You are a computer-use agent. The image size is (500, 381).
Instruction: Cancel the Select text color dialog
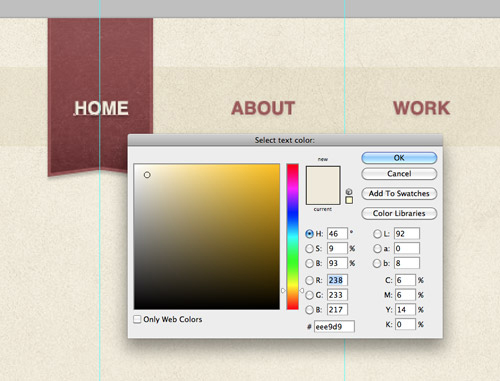[399, 174]
